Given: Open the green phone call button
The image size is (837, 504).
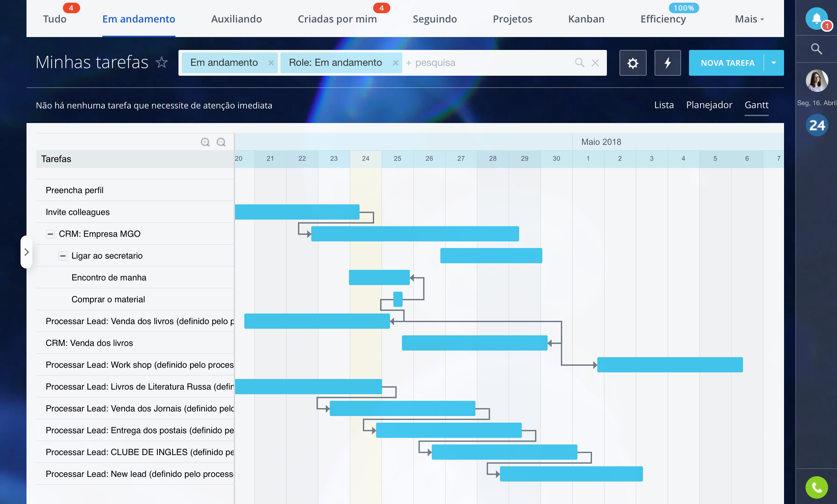Looking at the screenshot, I should point(816,487).
